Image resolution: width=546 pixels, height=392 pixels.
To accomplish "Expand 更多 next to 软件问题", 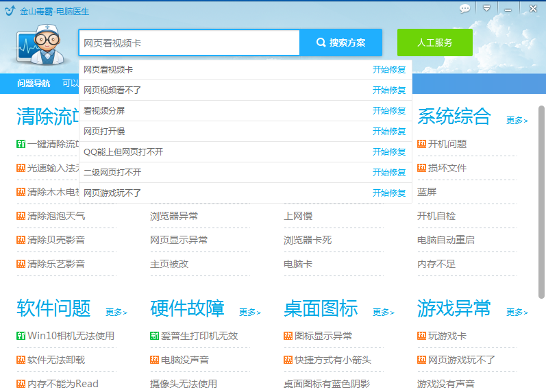I will pyautogui.click(x=116, y=313).
